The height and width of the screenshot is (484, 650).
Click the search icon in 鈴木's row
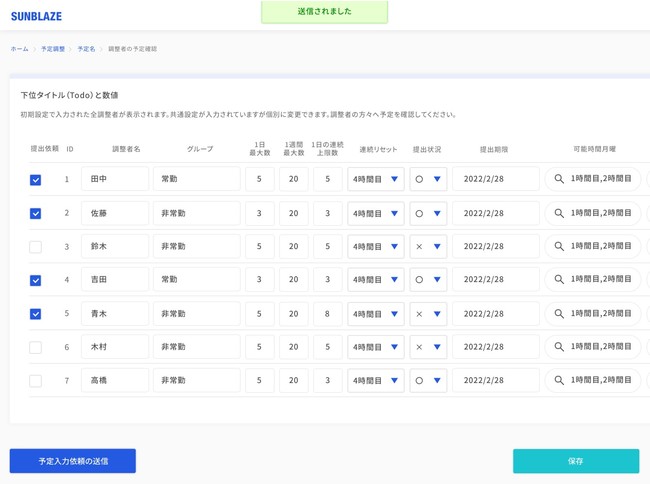point(560,247)
